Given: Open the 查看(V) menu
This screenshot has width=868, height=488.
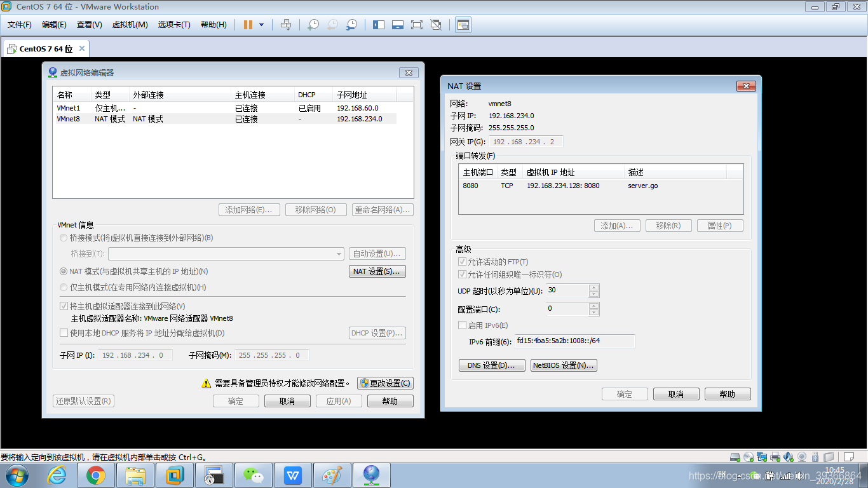Looking at the screenshot, I should (90, 25).
